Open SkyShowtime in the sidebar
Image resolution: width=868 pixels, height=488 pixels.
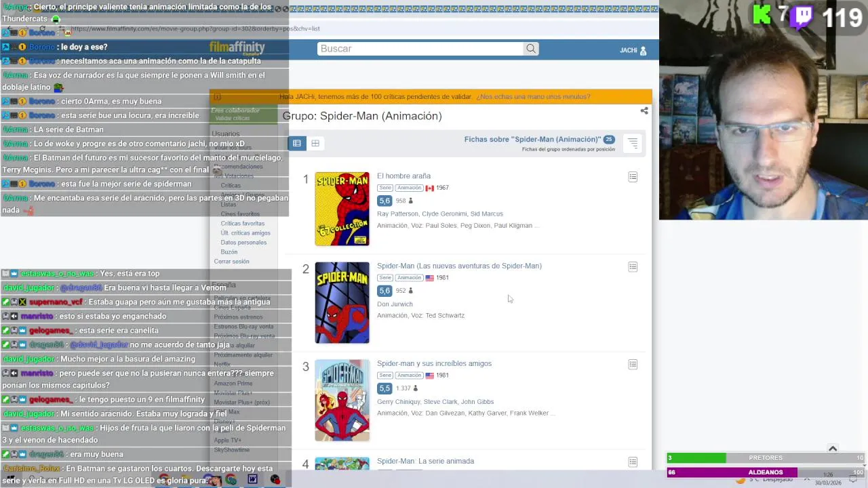[x=231, y=450]
